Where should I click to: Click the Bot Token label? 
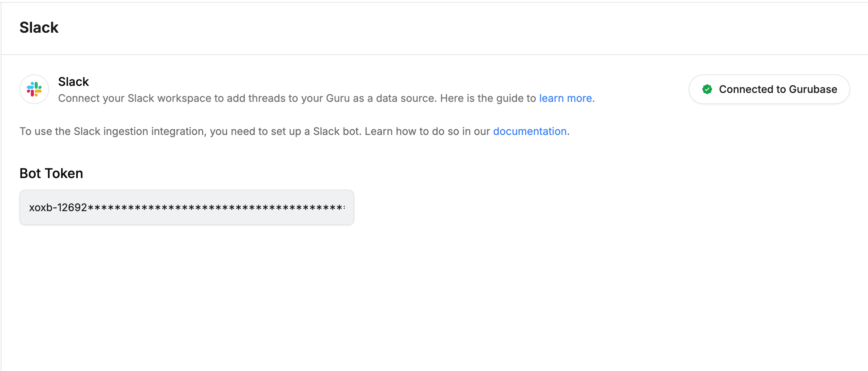pos(51,173)
